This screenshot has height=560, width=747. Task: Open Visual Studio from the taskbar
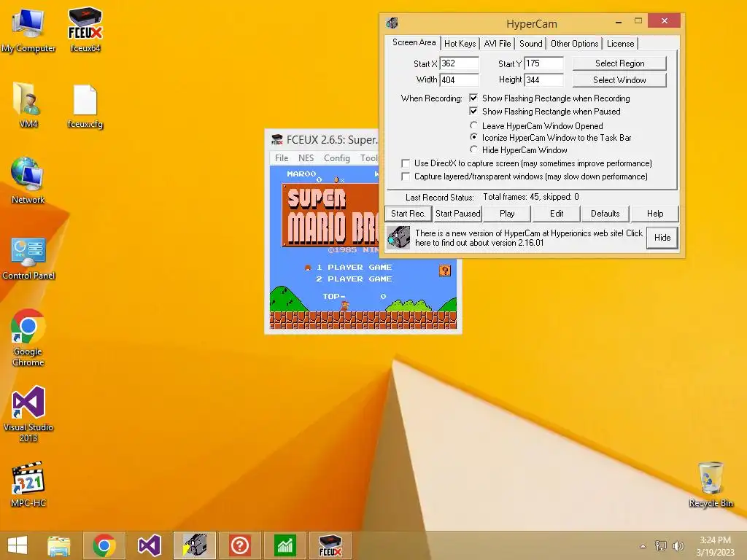149,545
